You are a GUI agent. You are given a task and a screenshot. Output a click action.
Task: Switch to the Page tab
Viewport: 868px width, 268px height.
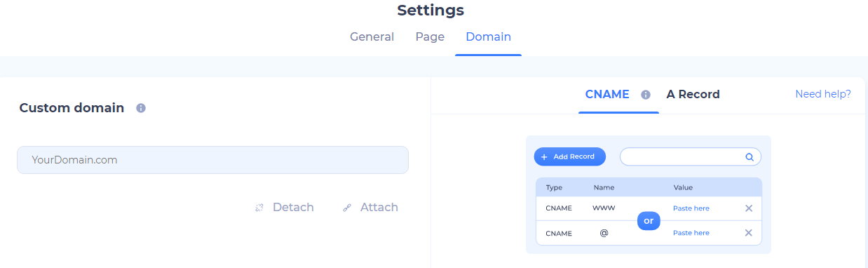pos(430,36)
